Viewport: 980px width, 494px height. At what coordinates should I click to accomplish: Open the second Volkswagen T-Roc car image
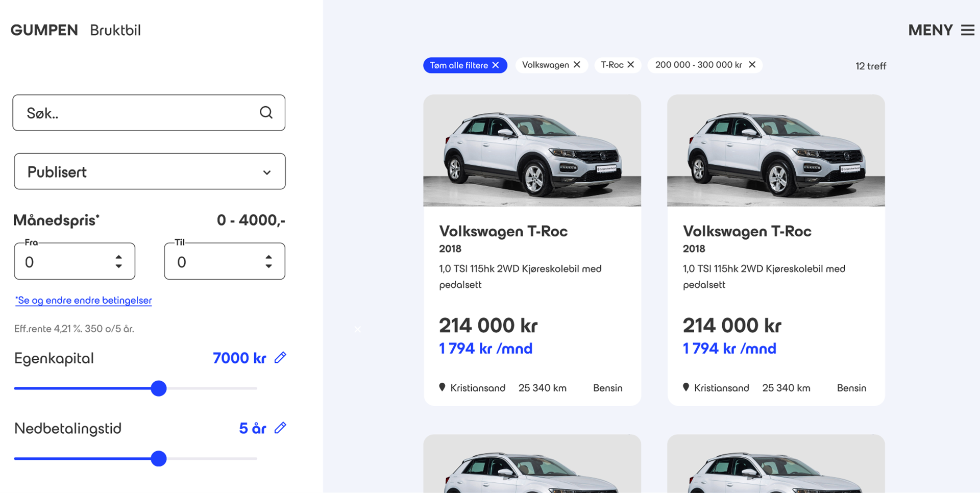(776, 151)
